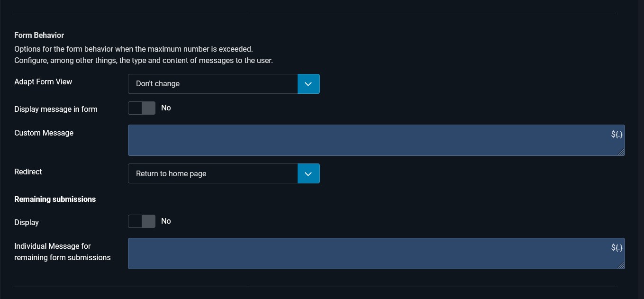Click the ${.} placeholder icon in Custom Message
644x299 pixels.
pos(617,135)
